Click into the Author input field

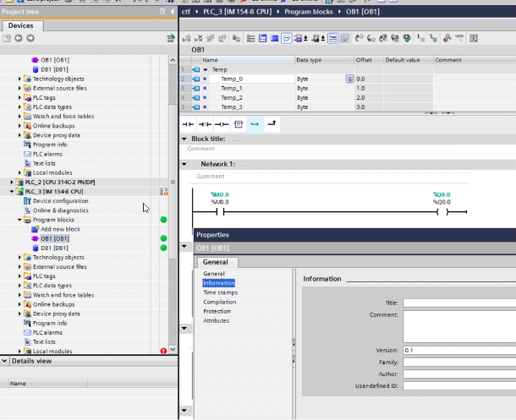(459, 374)
